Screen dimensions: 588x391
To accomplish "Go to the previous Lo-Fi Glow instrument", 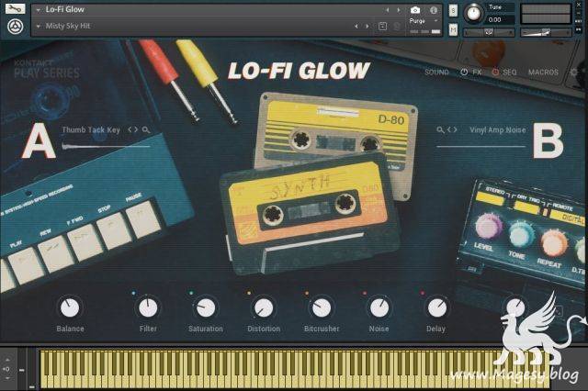I will point(388,10).
